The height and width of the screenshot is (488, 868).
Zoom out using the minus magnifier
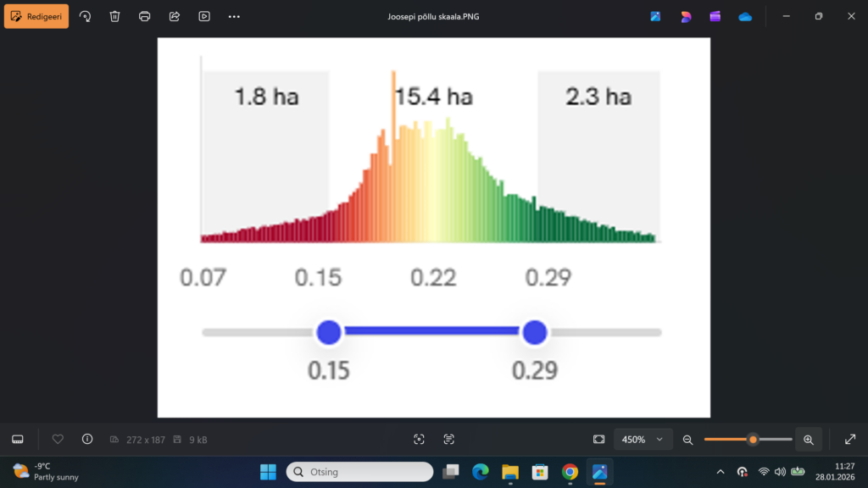pos(687,440)
